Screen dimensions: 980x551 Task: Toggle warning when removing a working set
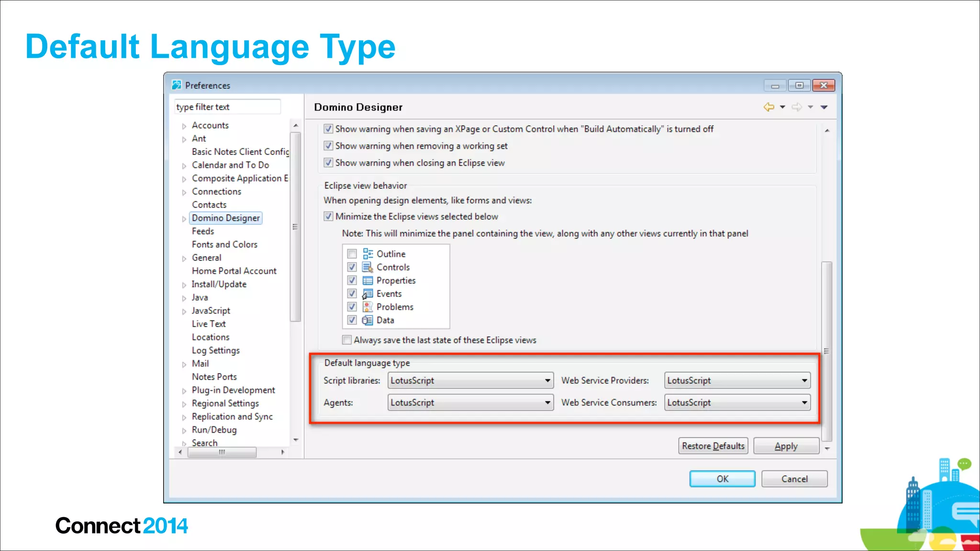click(328, 145)
